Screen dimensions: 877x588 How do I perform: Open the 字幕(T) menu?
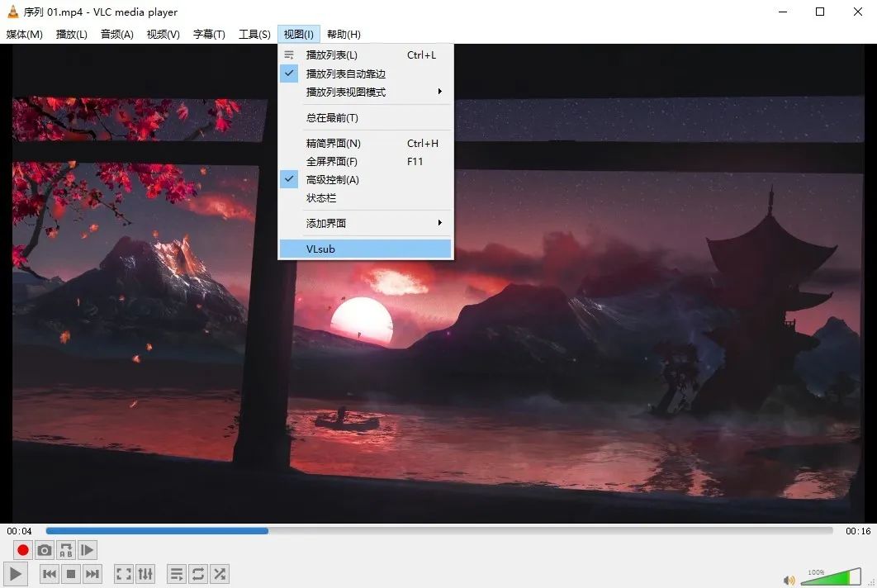(x=209, y=34)
